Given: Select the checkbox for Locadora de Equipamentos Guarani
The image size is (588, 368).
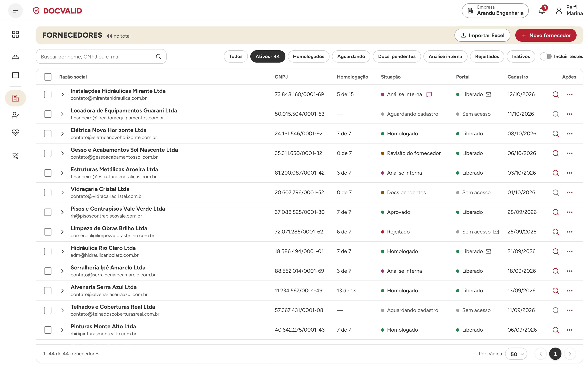Looking at the screenshot, I should click(x=48, y=114).
